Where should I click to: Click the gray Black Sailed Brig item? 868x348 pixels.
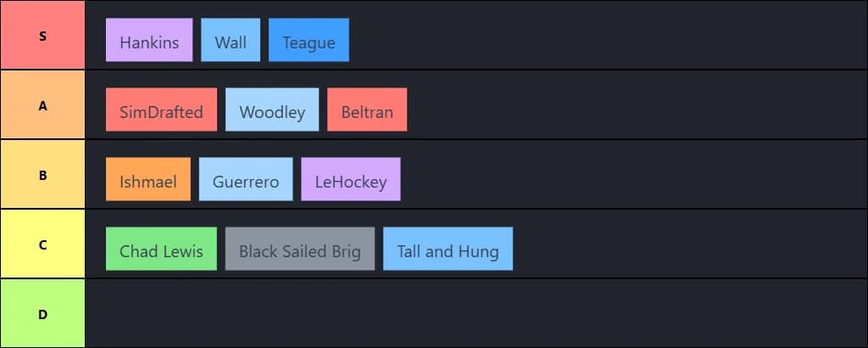[300, 249]
